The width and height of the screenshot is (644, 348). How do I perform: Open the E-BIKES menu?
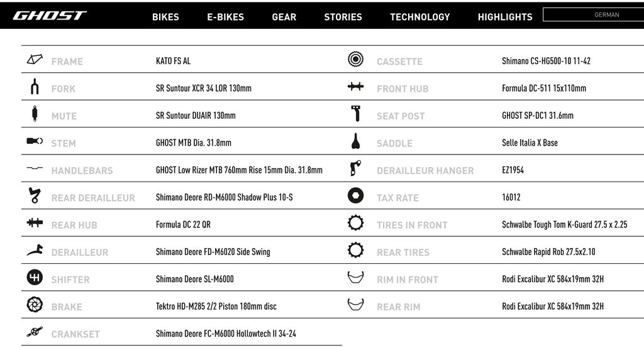(x=225, y=17)
